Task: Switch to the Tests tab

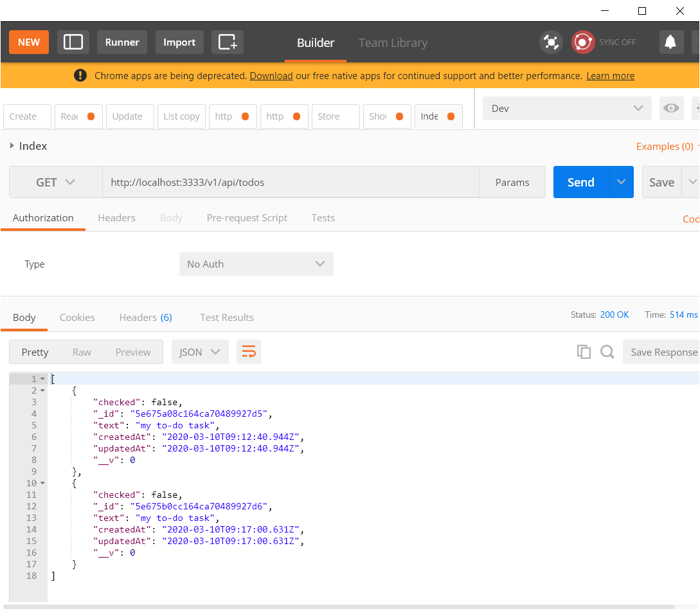Action: click(323, 217)
